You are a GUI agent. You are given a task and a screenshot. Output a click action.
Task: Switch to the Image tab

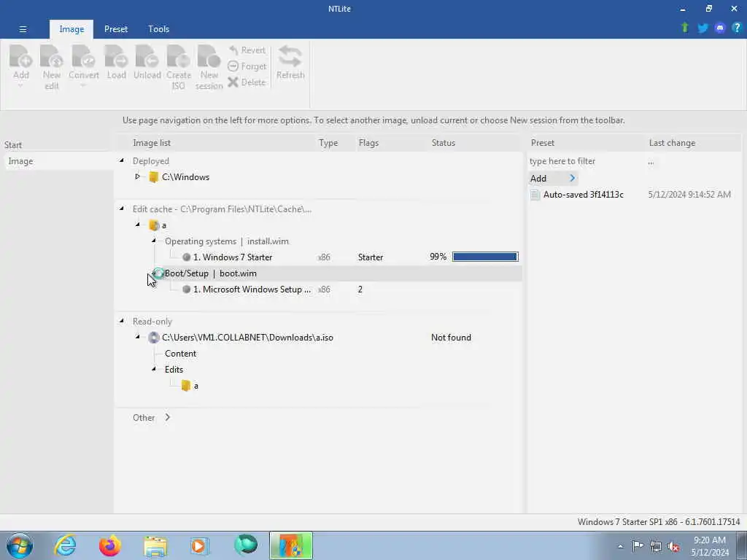coord(71,29)
